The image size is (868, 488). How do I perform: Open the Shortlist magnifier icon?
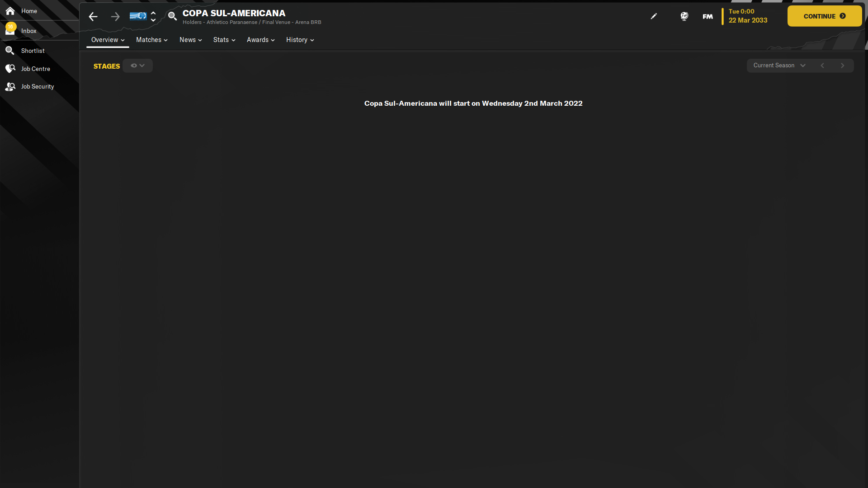[x=10, y=51]
